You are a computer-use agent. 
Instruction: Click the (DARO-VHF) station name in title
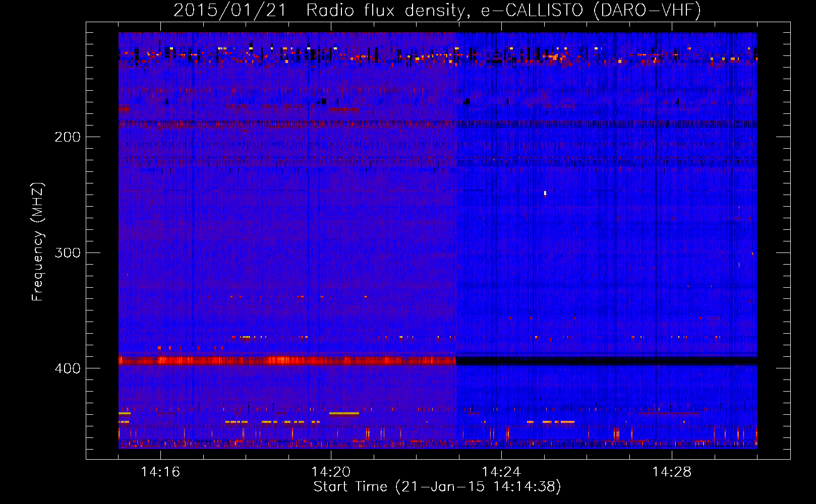647,11
